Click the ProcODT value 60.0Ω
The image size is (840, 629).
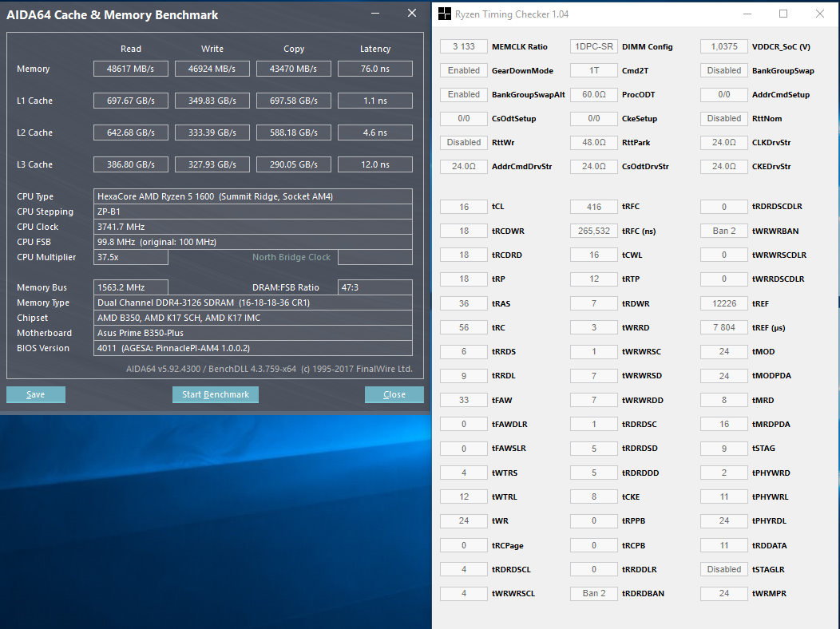click(x=593, y=95)
